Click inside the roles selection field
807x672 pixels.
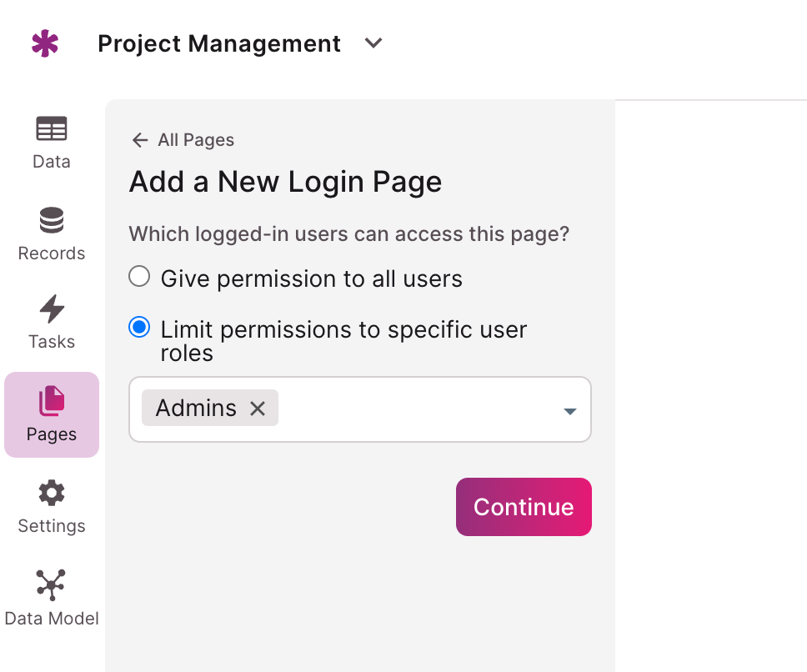pos(417,409)
